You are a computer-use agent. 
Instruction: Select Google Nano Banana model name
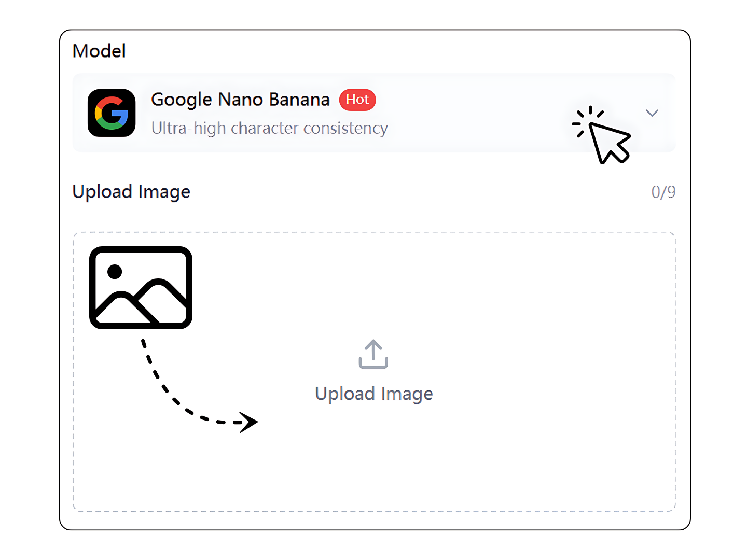pyautogui.click(x=240, y=100)
